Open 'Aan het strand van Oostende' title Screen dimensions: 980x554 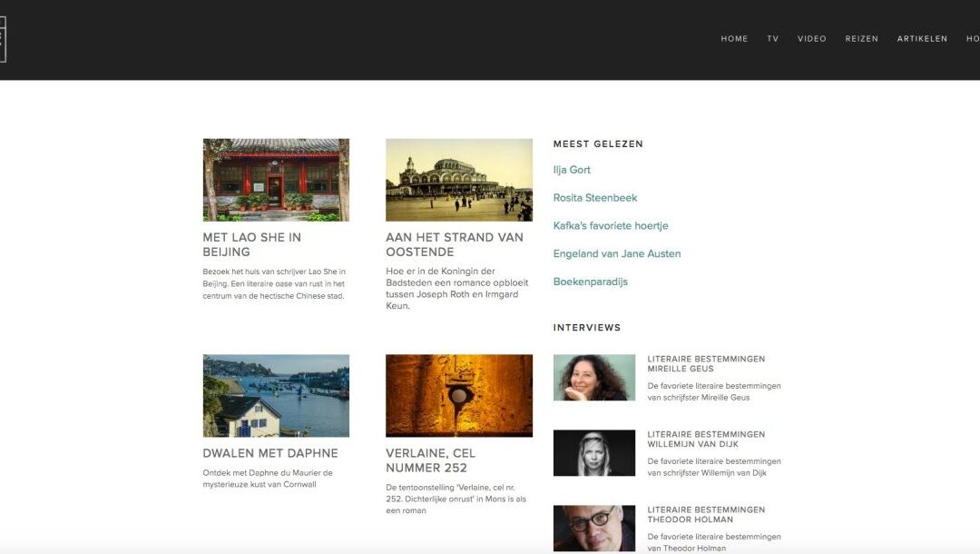pos(454,244)
